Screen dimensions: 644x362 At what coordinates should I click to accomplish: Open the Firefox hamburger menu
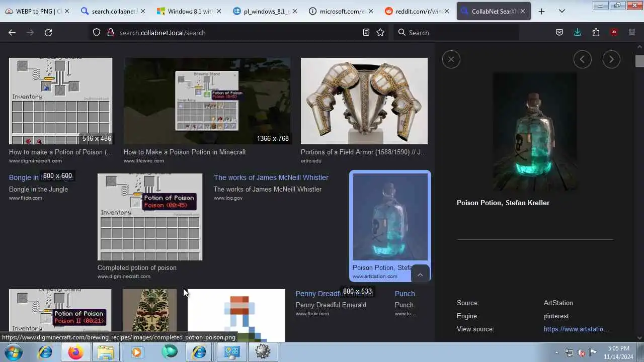tap(632, 33)
